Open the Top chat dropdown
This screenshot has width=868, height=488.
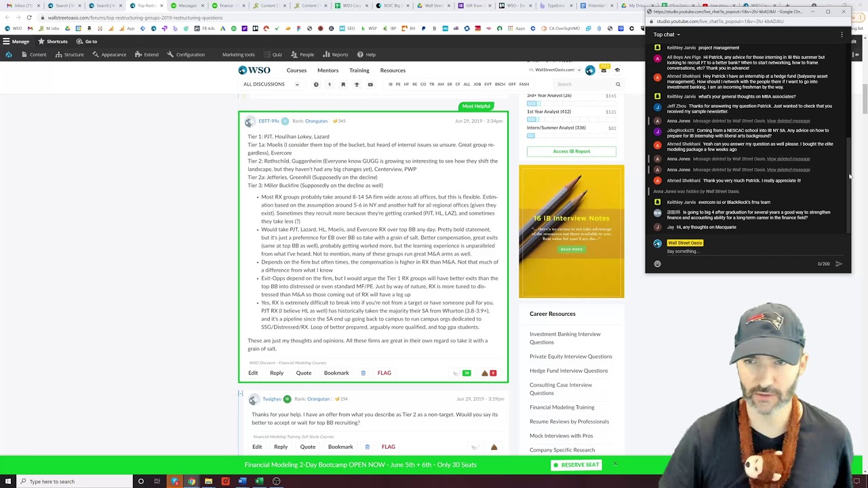(x=667, y=35)
